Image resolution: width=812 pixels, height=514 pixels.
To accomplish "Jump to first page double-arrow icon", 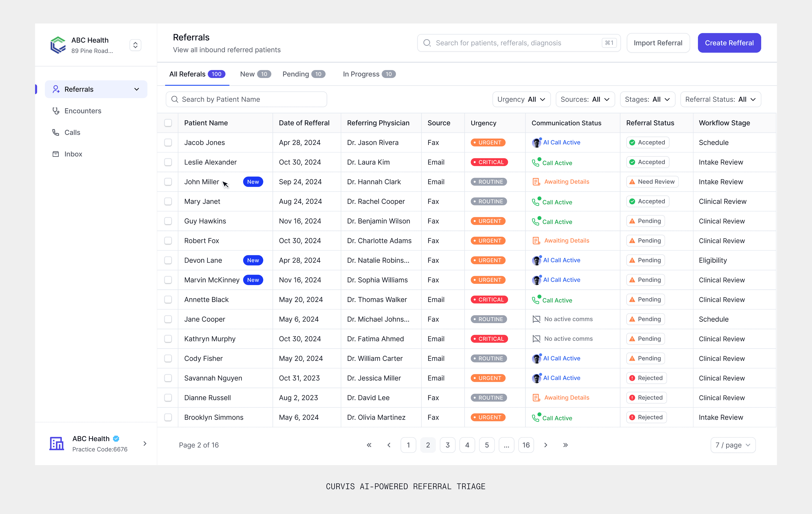I will [369, 445].
